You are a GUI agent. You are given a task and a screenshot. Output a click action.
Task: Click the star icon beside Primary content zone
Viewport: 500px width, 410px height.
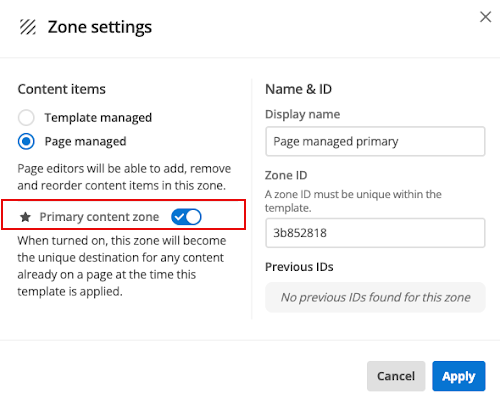tap(25, 217)
